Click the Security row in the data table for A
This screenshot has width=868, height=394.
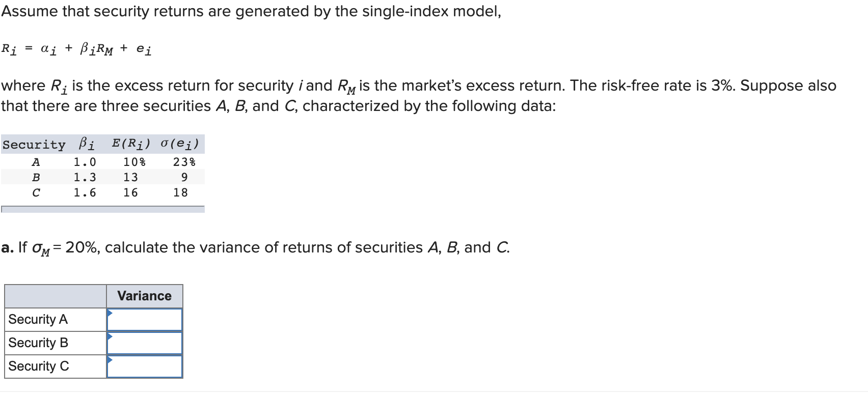coord(36,162)
